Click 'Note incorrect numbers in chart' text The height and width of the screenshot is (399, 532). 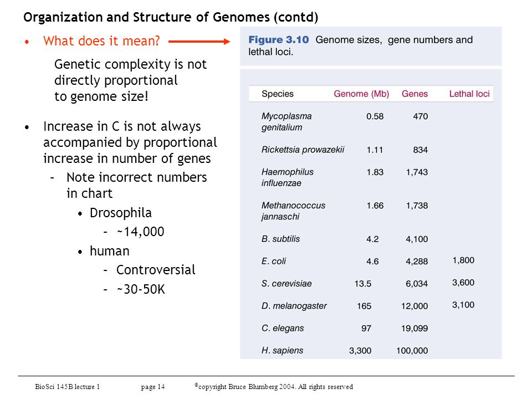[136, 185]
